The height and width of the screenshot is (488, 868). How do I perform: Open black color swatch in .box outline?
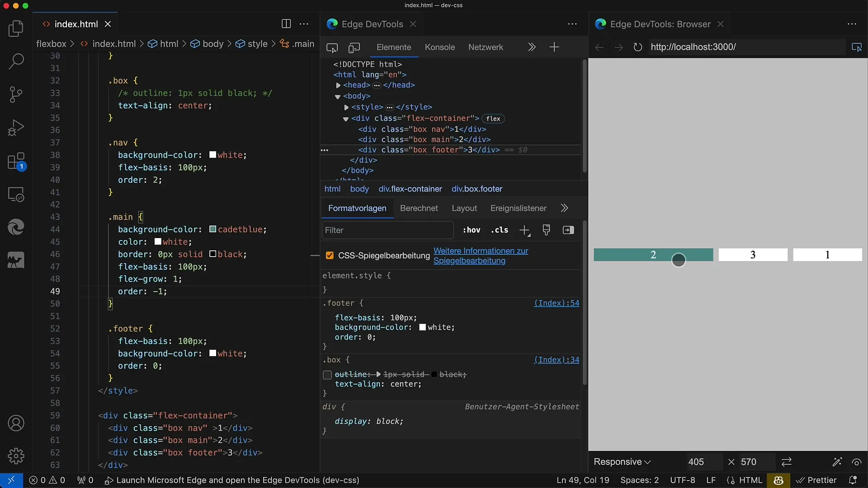434,375
